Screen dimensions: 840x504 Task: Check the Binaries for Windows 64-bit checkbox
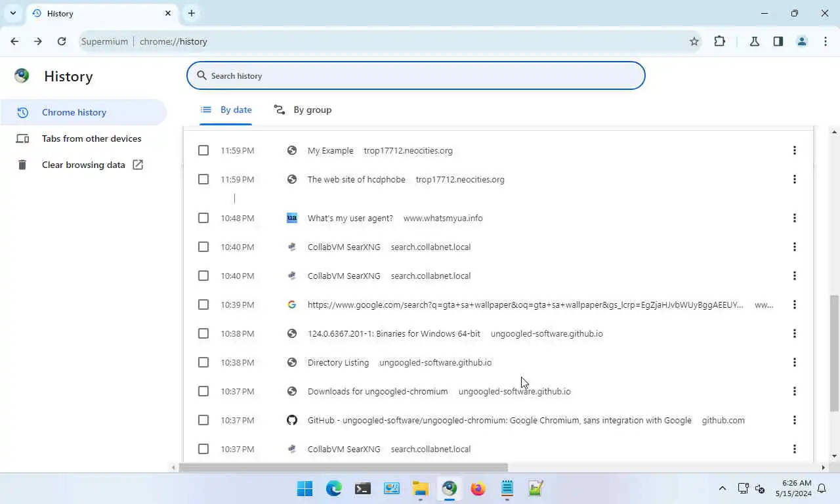[x=203, y=333]
